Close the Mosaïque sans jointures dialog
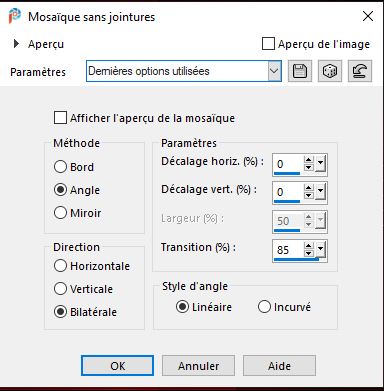Viewport: 384px width, 391px height. point(368,16)
